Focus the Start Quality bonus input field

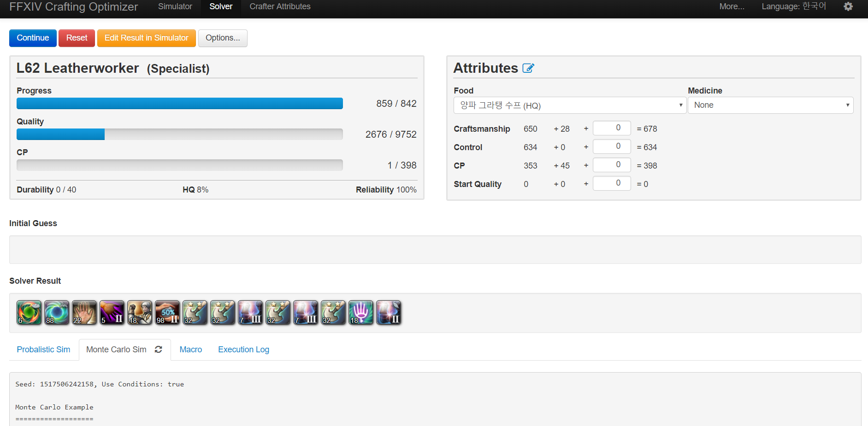(612, 183)
